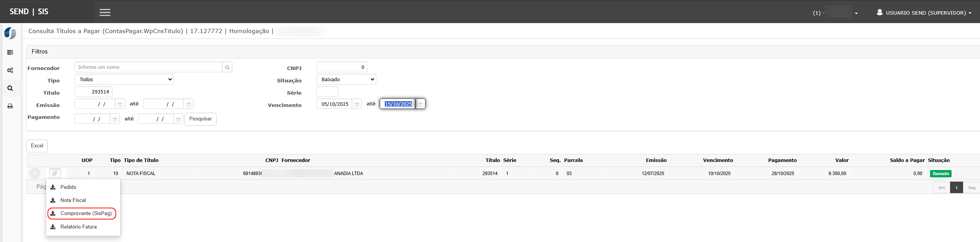
Task: Click the 28/10/2025 Pagamento cell
Action: (x=783, y=174)
